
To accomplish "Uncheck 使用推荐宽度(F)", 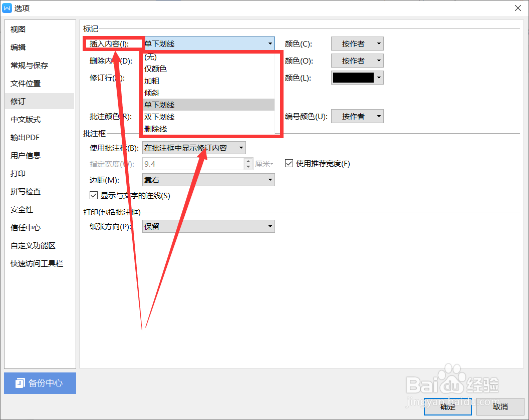I will click(x=289, y=163).
